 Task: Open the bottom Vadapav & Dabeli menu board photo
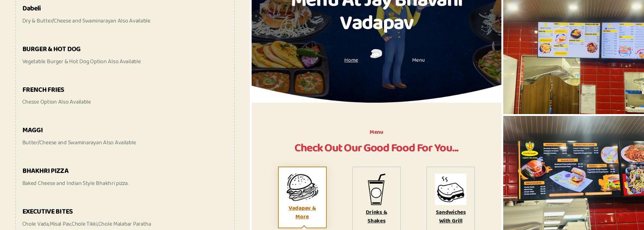(x=574, y=173)
